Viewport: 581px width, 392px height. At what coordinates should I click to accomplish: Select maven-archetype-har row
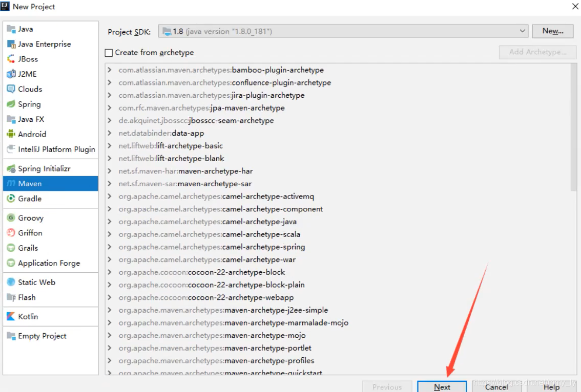coord(338,171)
